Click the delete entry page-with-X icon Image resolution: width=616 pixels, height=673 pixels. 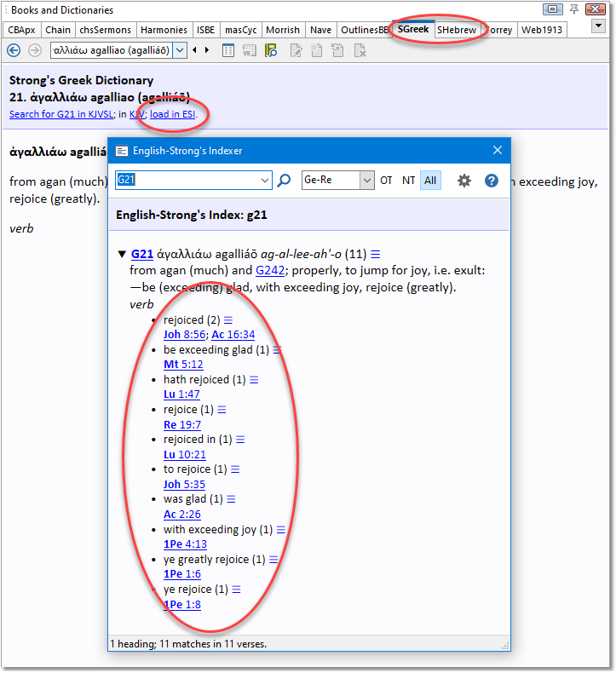pyautogui.click(x=360, y=50)
